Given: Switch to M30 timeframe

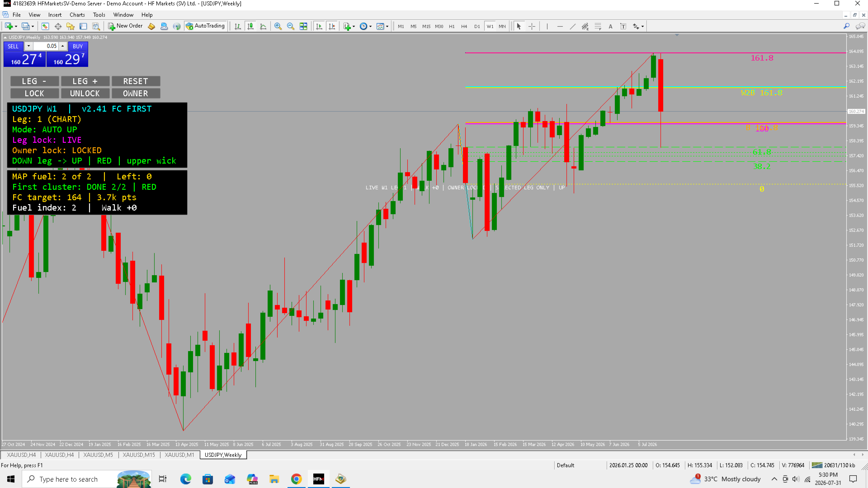Looking at the screenshot, I should [439, 26].
